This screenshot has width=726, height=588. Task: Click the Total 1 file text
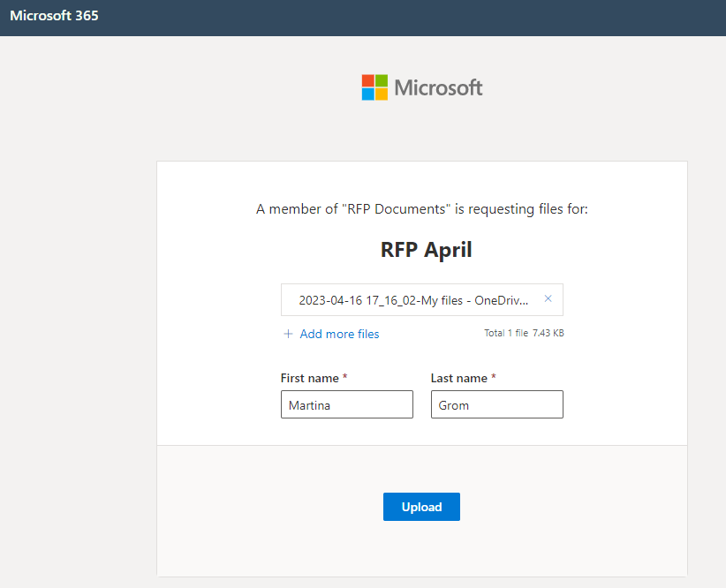[506, 334]
